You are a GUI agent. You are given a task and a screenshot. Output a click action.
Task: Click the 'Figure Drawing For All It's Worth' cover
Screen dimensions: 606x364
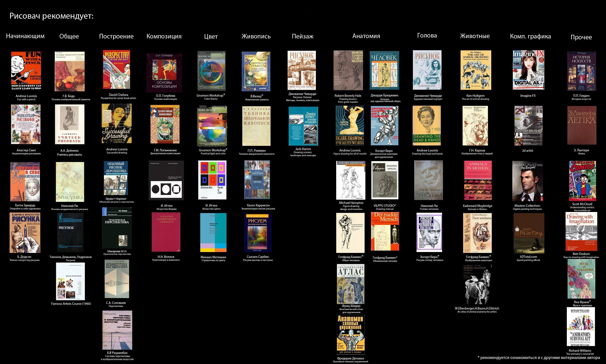point(350,126)
